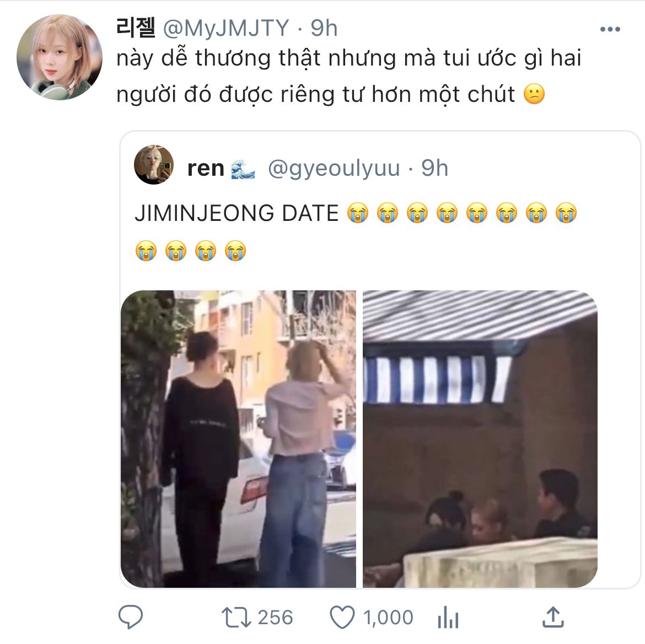Click the @gyeoulyuu handle

334,168
